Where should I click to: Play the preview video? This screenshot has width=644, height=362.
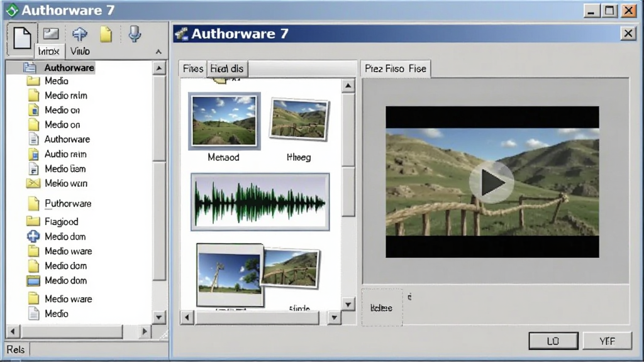(492, 182)
